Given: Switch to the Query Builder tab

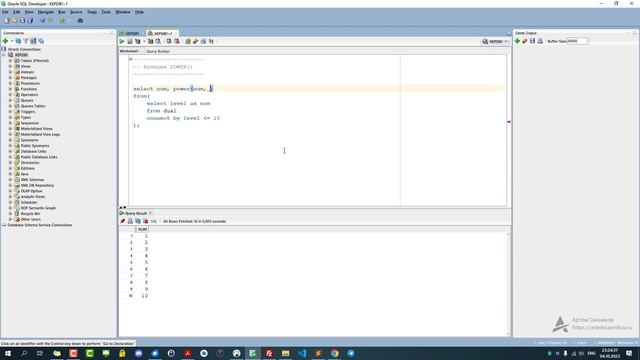Looking at the screenshot, I should pos(158,51).
